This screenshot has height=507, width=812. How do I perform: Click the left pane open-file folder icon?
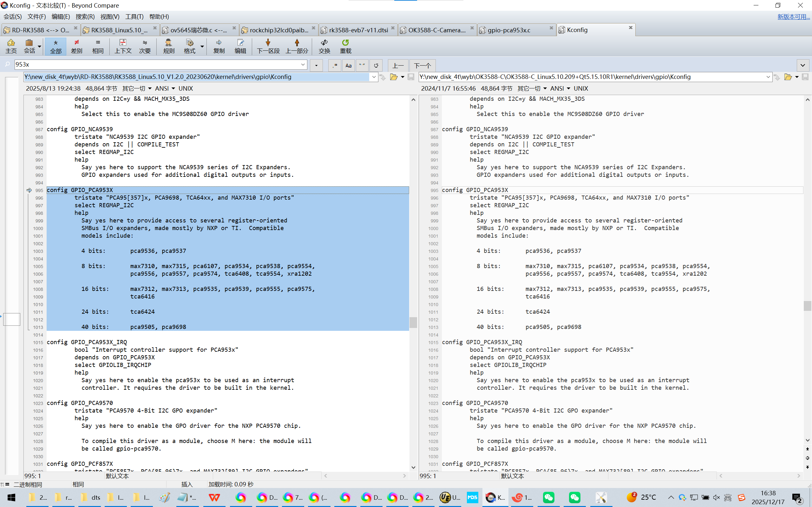coord(394,77)
